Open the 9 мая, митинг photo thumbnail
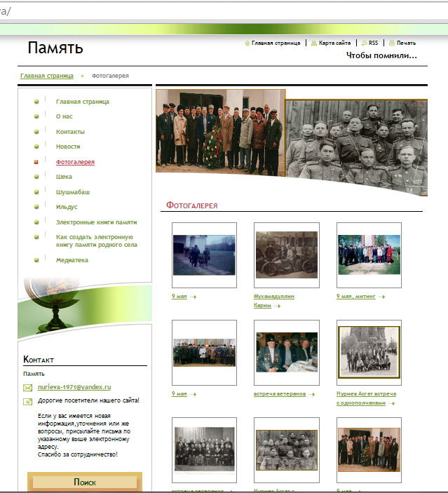This screenshot has width=448, height=493. click(x=369, y=255)
